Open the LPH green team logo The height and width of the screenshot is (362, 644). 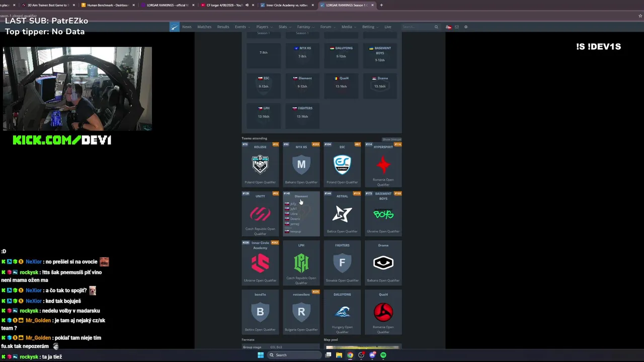coord(301,262)
